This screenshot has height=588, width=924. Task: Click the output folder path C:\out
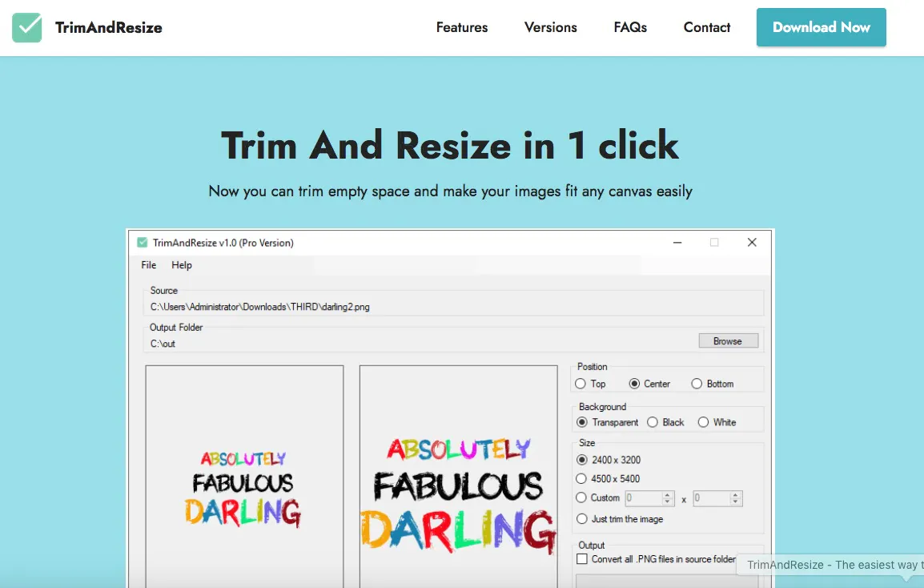coord(163,344)
